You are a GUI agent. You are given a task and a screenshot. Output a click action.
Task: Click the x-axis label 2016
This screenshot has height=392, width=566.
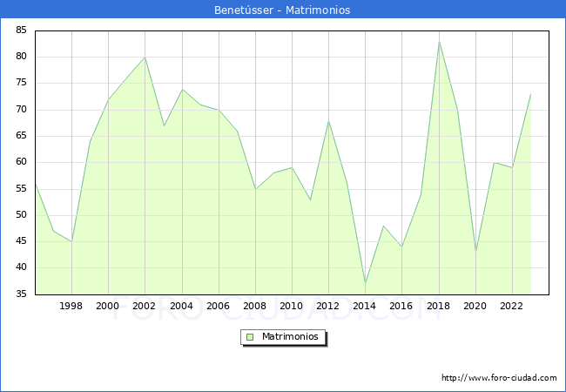pos(401,306)
